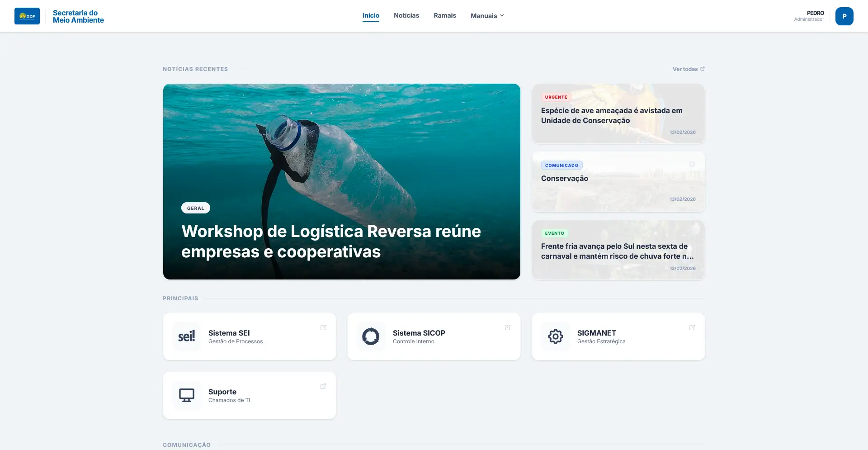The height and width of the screenshot is (450, 868).
Task: Click external-link icon on Sistema SEI card
Action: coord(323,327)
